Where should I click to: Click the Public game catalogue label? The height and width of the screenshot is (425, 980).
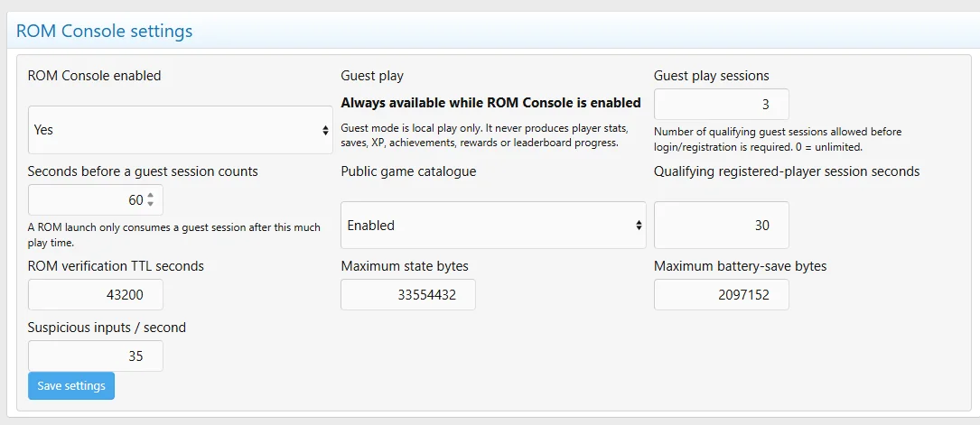[x=408, y=171]
